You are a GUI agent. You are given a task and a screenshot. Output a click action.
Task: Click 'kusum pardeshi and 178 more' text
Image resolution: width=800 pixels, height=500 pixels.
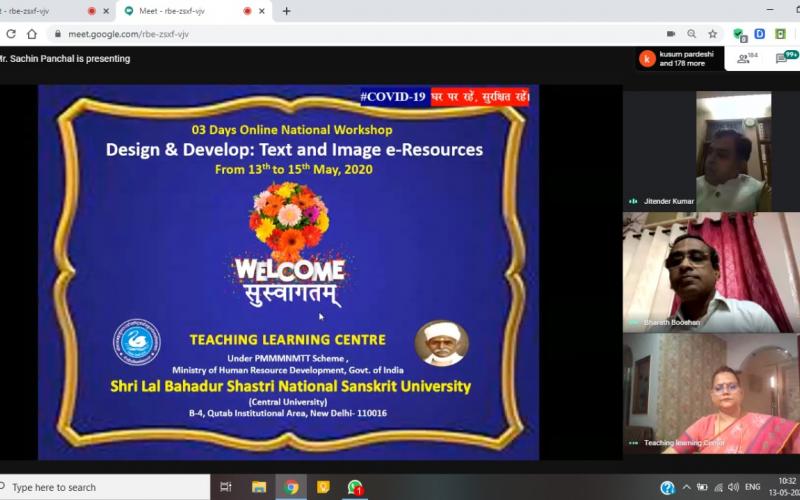686,59
